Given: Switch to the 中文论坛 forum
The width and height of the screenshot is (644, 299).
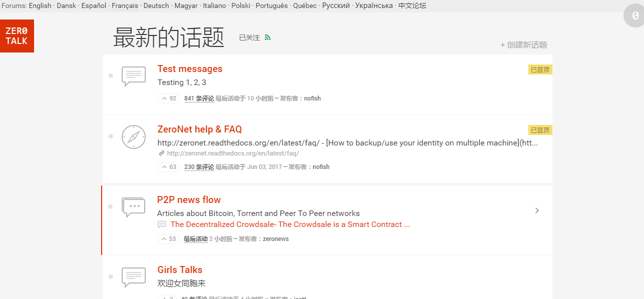Looking at the screenshot, I should [x=413, y=6].
